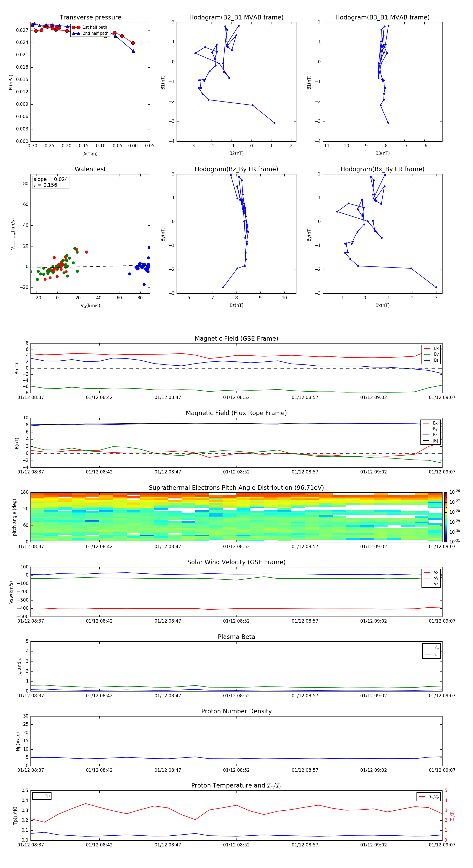The height and width of the screenshot is (868, 473).
Task: Click the 'Bx' entry in GSE field legend
Action: tap(431, 349)
